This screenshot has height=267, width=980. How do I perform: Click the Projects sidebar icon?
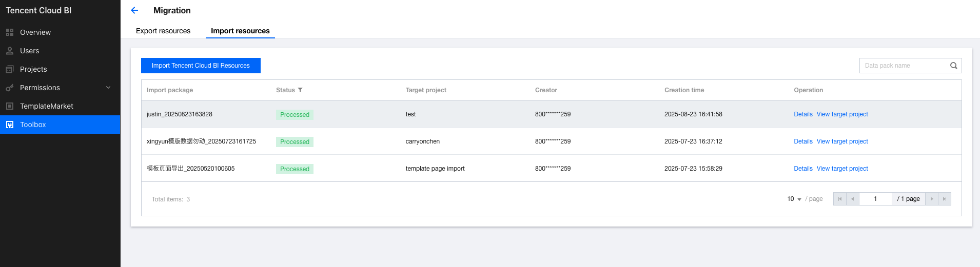(10, 69)
